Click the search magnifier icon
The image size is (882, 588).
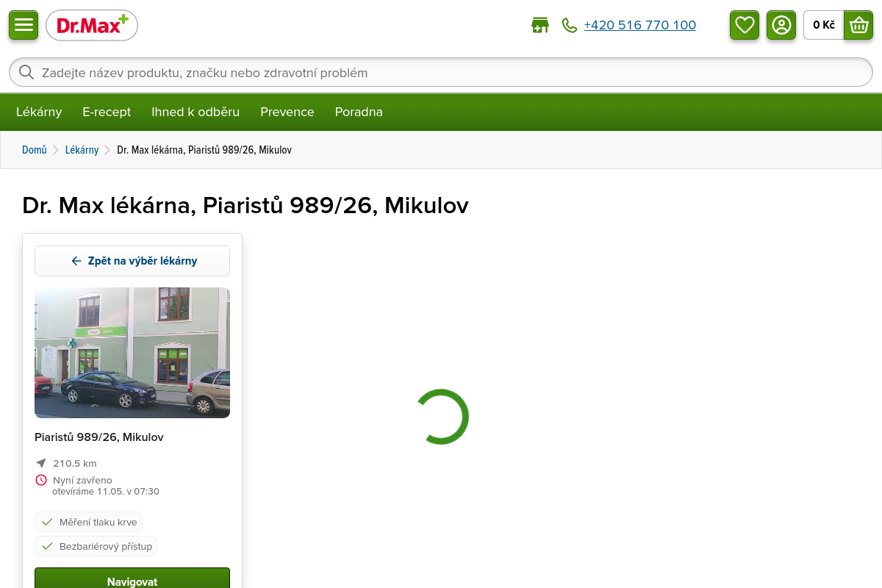(26, 72)
